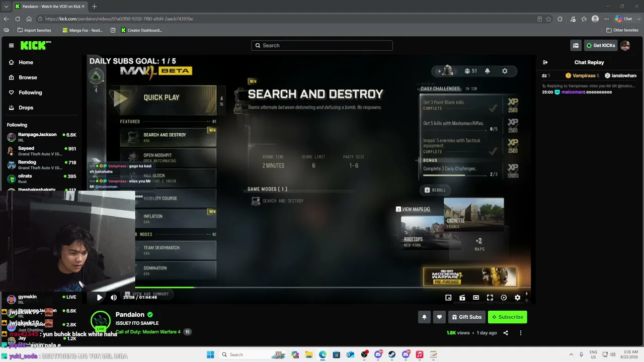Open the tab search dropdown

pyautogui.click(x=6, y=7)
